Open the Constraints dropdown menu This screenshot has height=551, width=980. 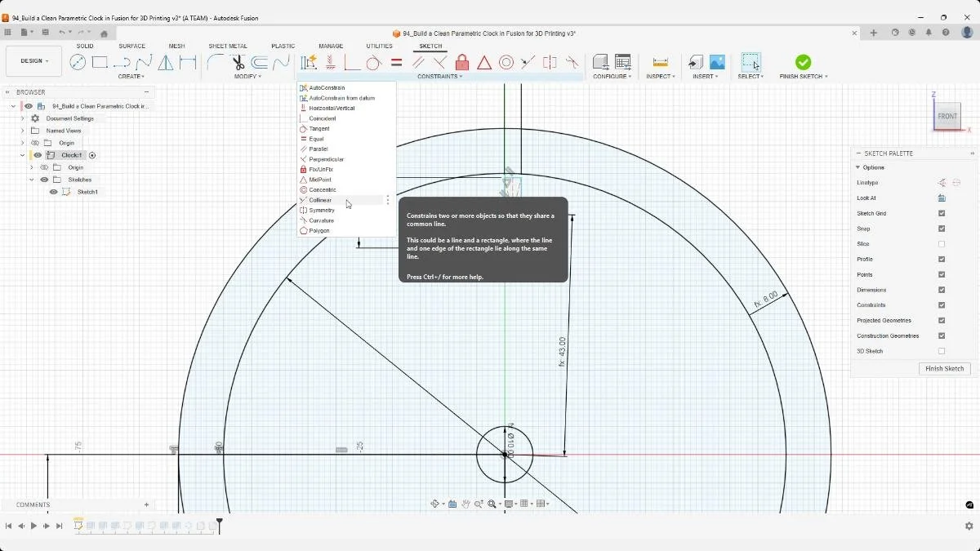439,76
